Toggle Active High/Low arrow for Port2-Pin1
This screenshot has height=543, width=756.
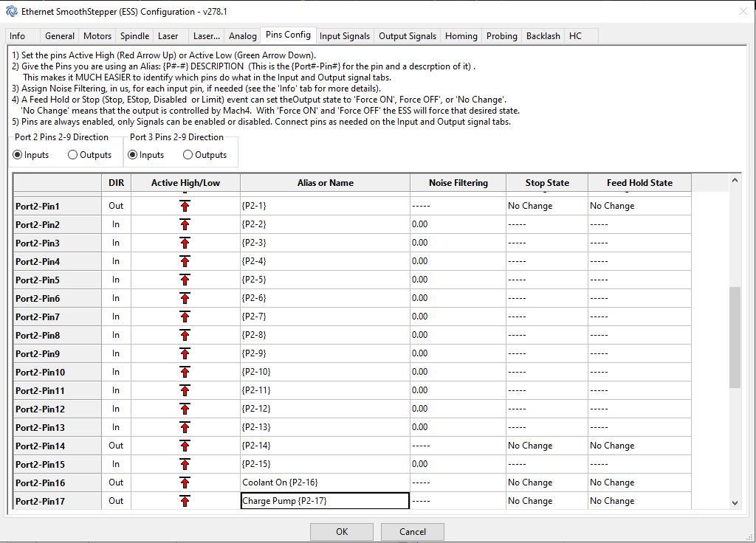pos(185,206)
